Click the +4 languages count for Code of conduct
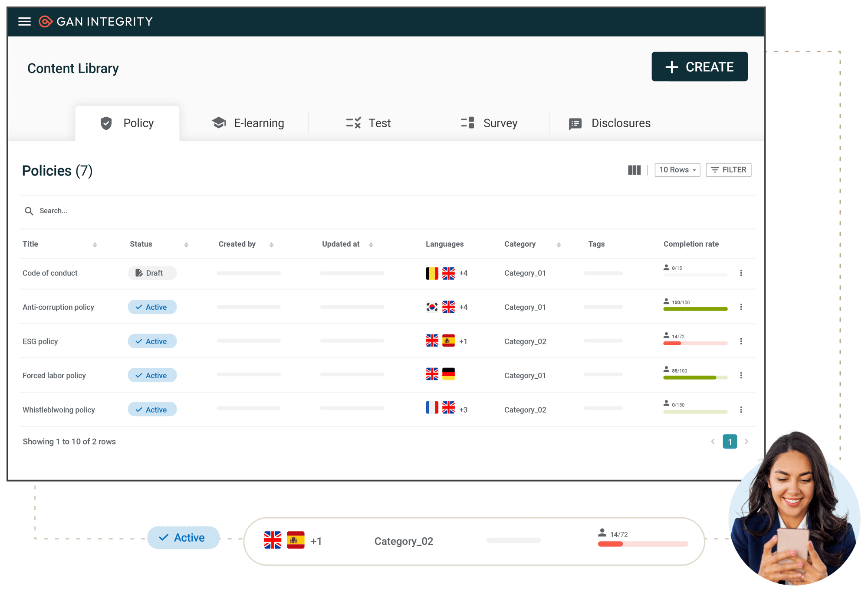Screen dimensions: 868x592 tap(463, 273)
